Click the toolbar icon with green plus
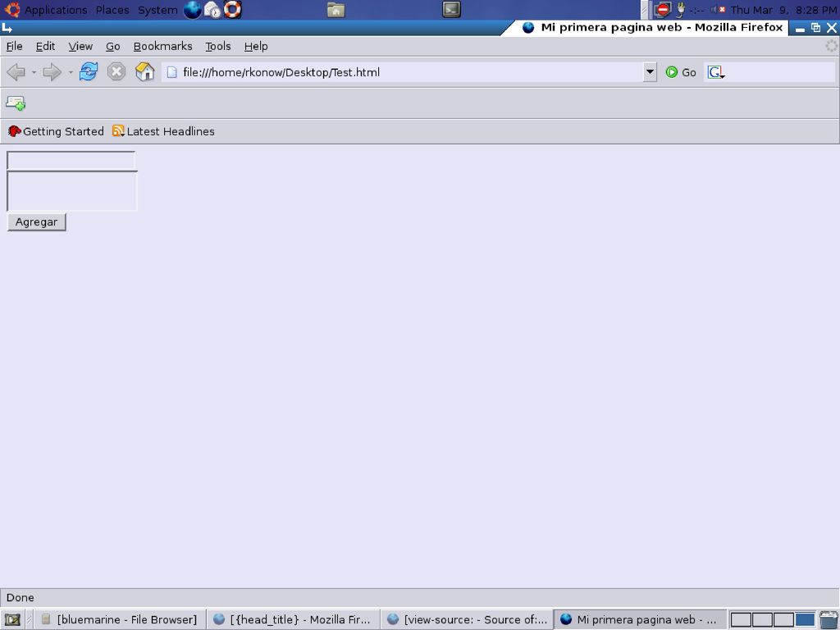840x630 pixels. (16, 103)
